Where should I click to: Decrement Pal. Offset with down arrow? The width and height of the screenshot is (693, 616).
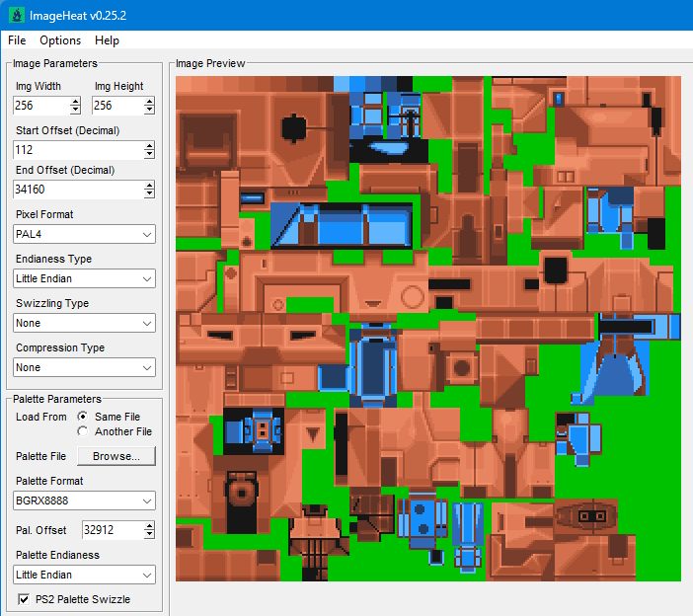(149, 534)
